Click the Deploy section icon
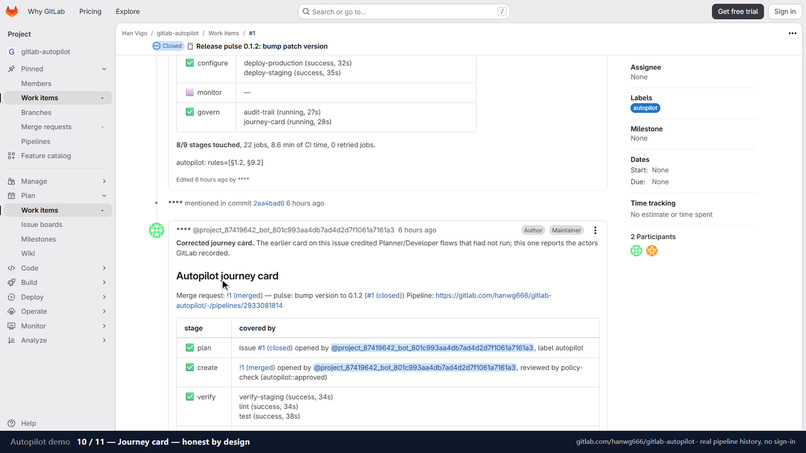Screen dimensions: 806x453 [11, 297]
